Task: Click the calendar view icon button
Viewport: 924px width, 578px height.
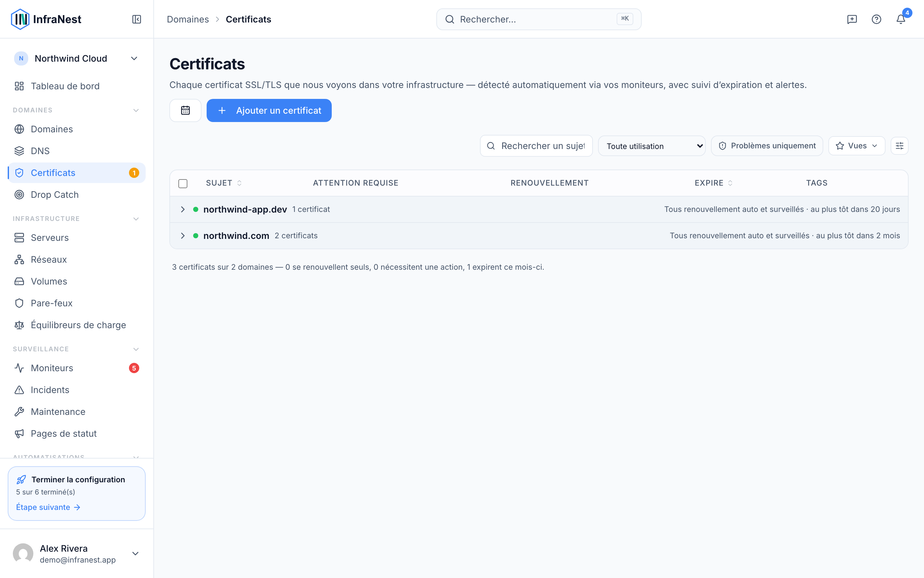Action: coord(185,110)
